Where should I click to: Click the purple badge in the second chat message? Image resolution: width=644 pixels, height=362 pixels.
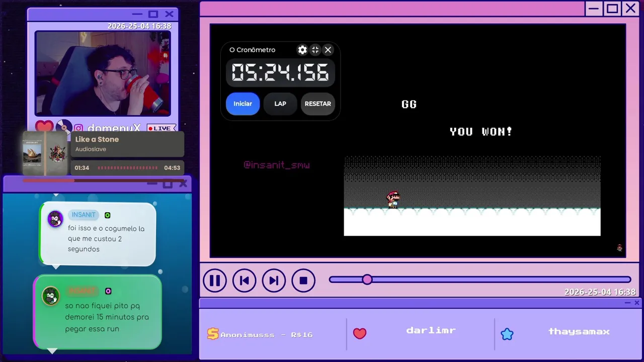tap(108, 291)
